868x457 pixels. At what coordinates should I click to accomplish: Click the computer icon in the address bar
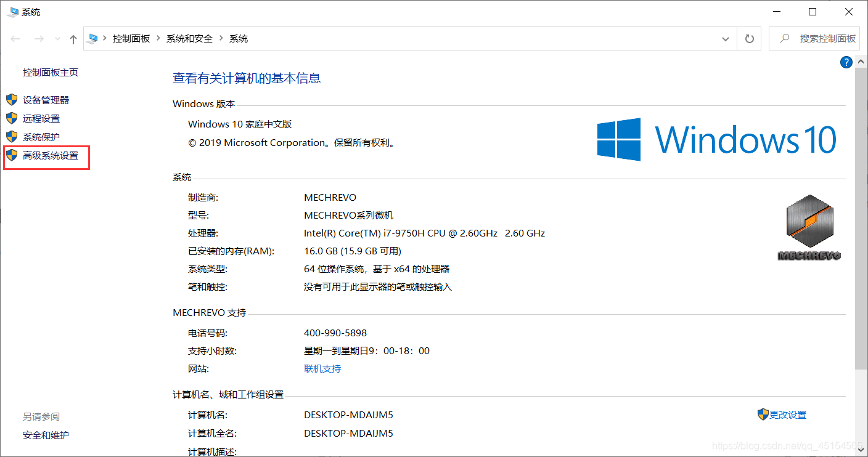point(93,38)
